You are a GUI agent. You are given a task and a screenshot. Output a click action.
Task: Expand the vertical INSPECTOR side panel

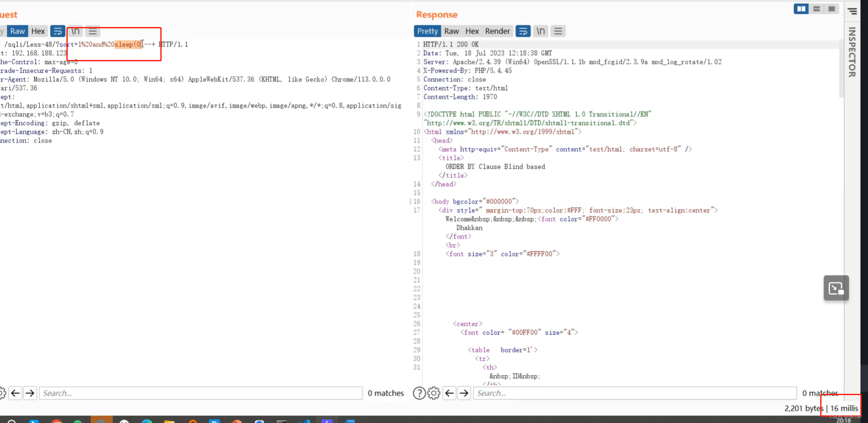coord(852,52)
